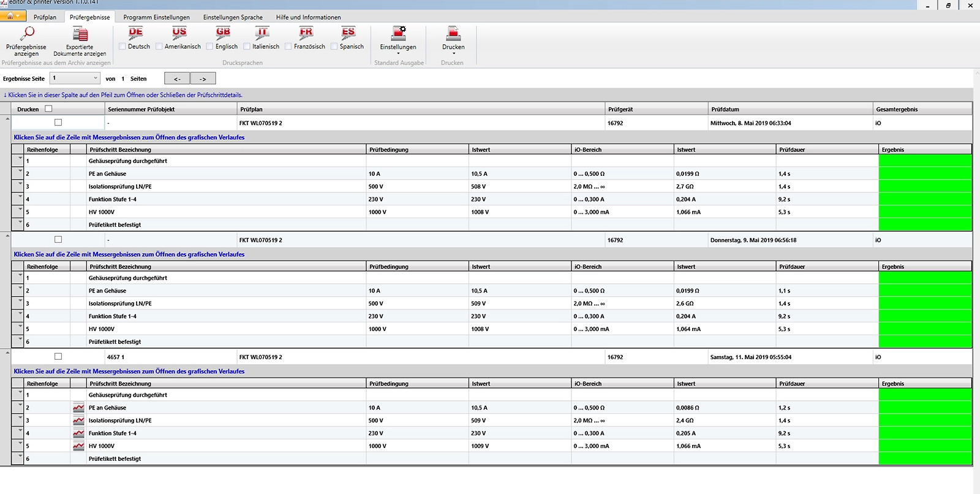
Task: Enable the Italienisch print language checkbox
Action: tap(247, 47)
